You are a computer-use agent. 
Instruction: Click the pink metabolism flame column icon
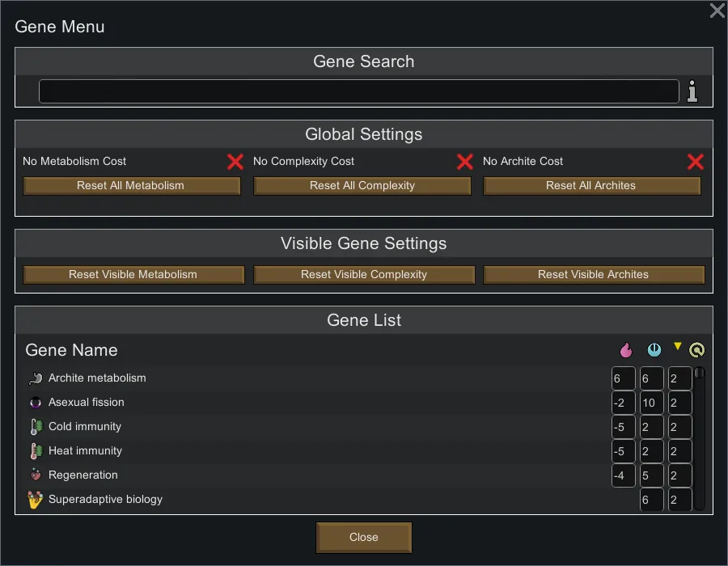click(625, 350)
